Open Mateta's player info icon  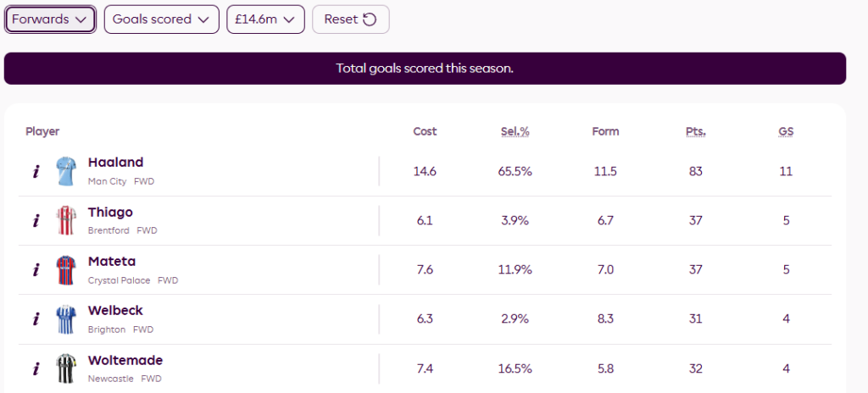click(36, 270)
